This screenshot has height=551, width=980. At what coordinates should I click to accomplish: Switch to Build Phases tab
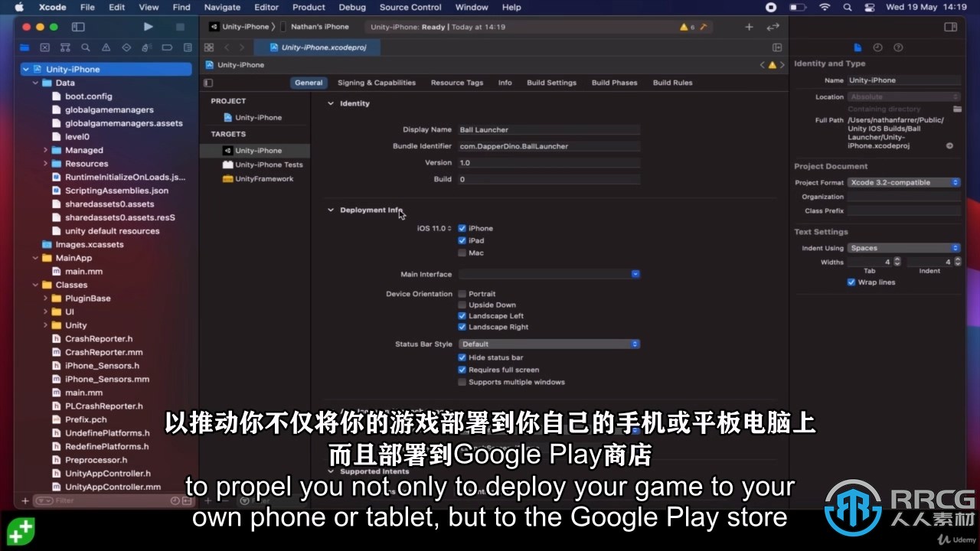[x=614, y=83]
